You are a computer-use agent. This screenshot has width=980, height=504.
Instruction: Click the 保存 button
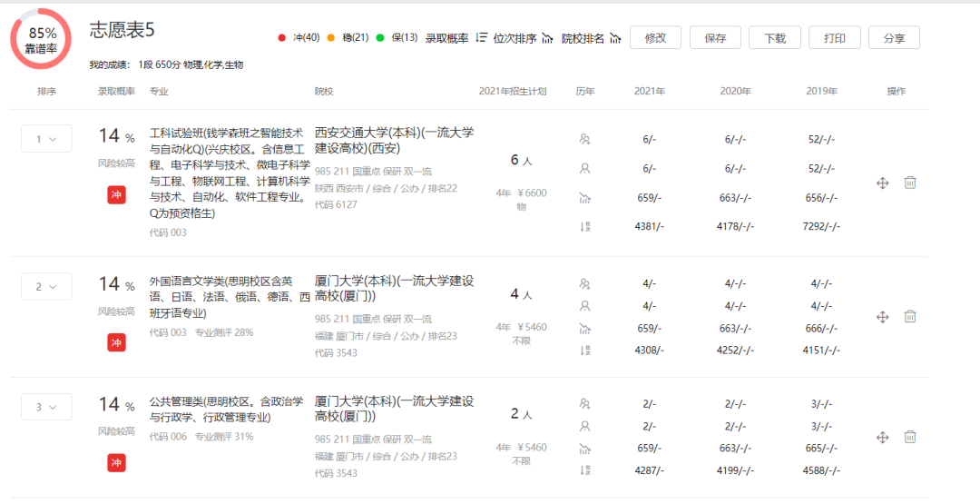[715, 38]
